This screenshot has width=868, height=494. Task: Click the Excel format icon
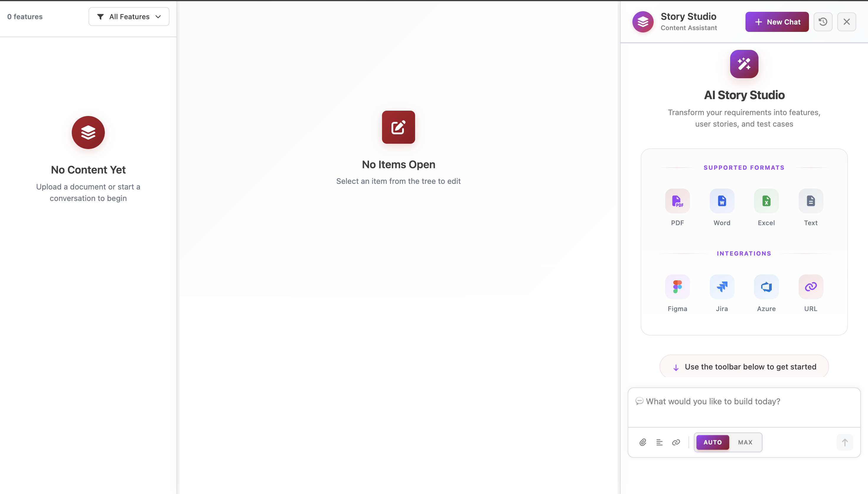(x=766, y=201)
